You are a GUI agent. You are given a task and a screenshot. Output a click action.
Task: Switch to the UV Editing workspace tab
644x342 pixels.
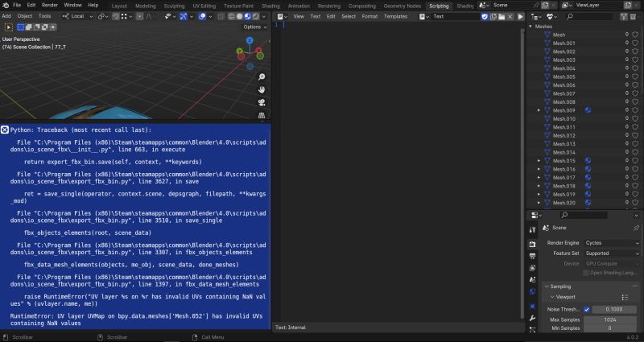[204, 6]
